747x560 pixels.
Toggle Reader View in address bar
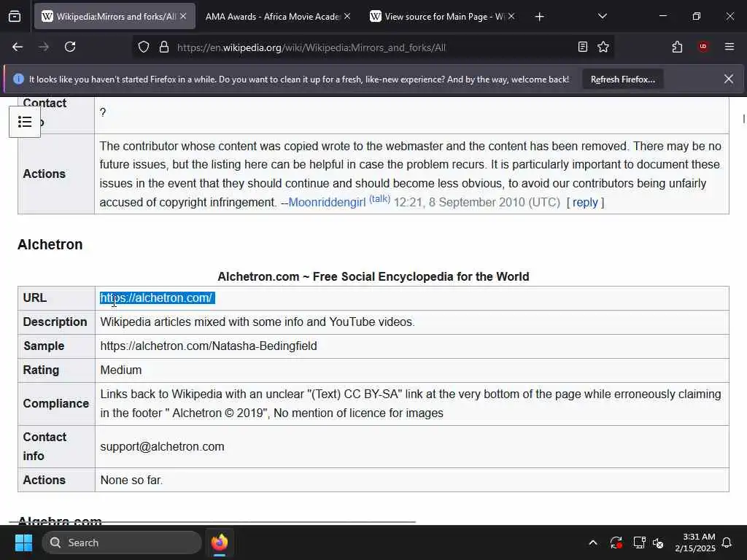click(582, 47)
